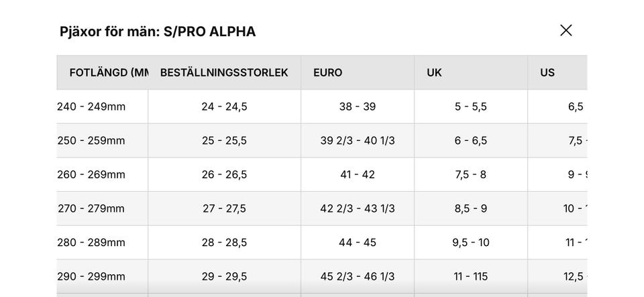Select UK size 9,5 - 10 cell
This screenshot has height=297, width=644.
click(471, 243)
